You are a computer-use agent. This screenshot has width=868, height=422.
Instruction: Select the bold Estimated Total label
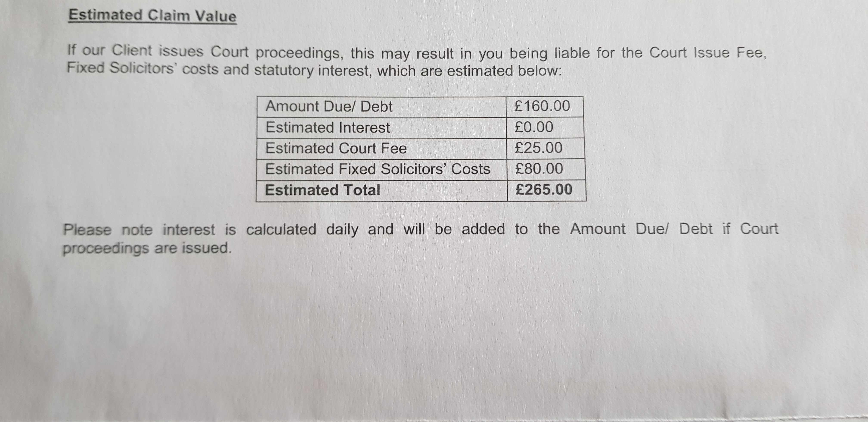coord(322,190)
